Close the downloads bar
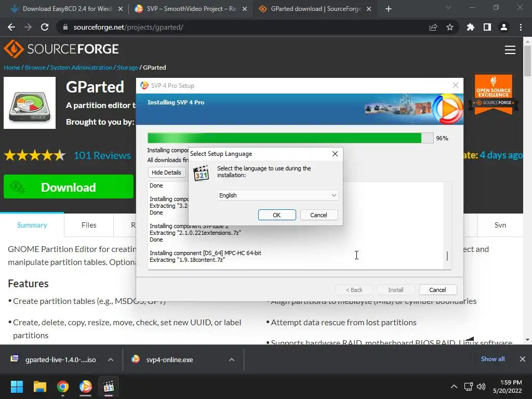The width and height of the screenshot is (532, 399). [x=523, y=359]
